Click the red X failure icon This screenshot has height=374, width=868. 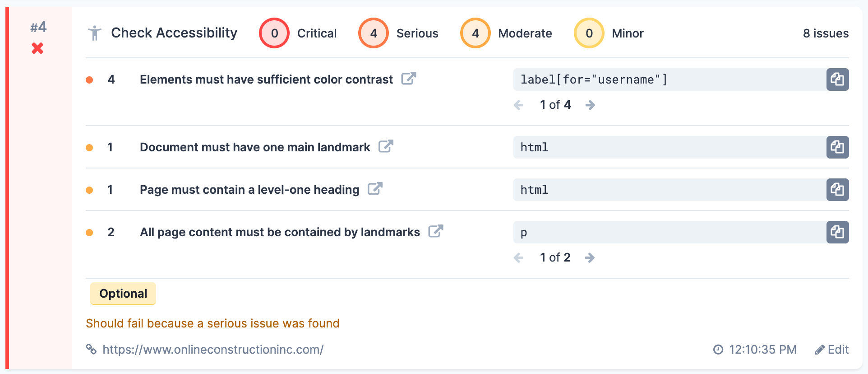pyautogui.click(x=38, y=48)
